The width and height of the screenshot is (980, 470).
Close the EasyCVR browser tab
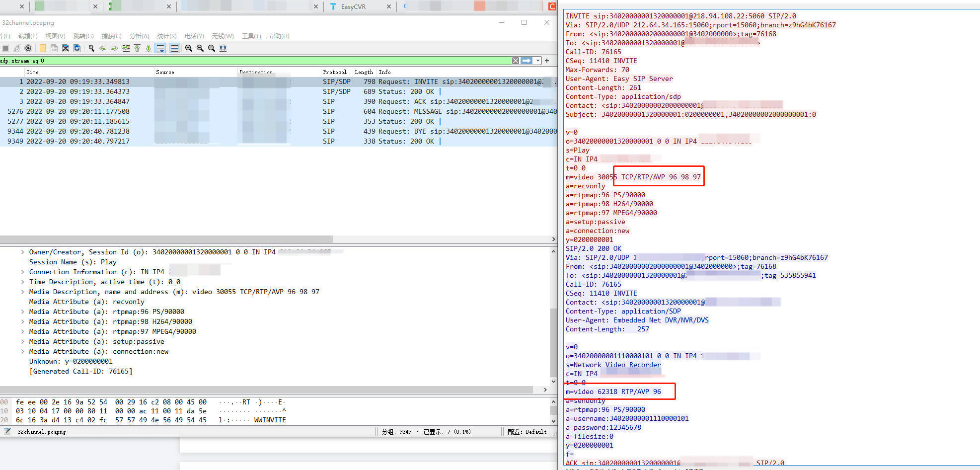point(388,7)
